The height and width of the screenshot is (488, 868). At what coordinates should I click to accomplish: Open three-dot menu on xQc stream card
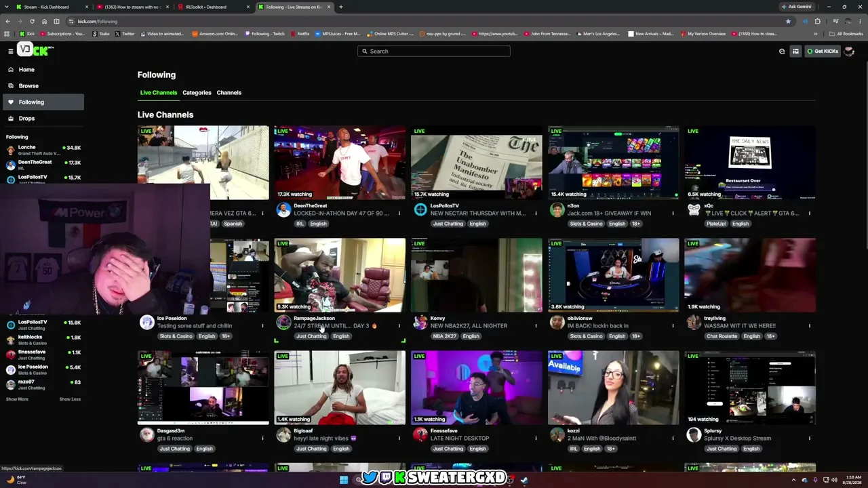[x=809, y=213]
